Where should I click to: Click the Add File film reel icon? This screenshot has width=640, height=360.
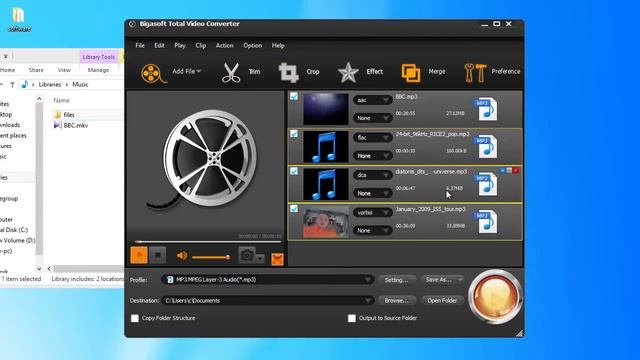point(153,73)
